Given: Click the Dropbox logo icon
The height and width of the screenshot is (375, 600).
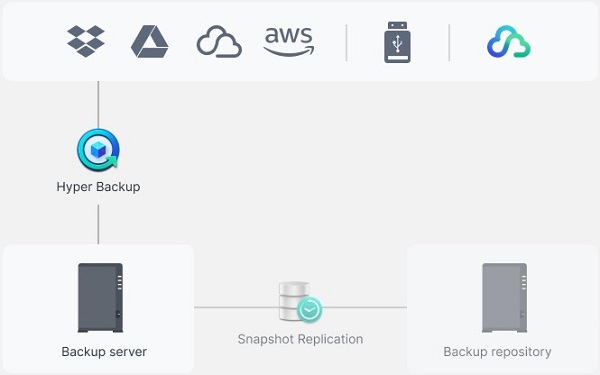Looking at the screenshot, I should pyautogui.click(x=86, y=41).
